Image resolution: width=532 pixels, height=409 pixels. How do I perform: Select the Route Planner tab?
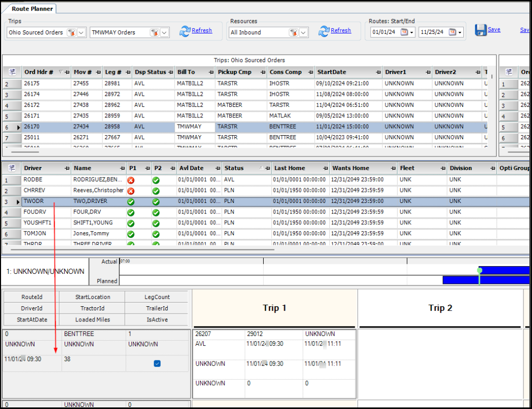[x=32, y=9]
